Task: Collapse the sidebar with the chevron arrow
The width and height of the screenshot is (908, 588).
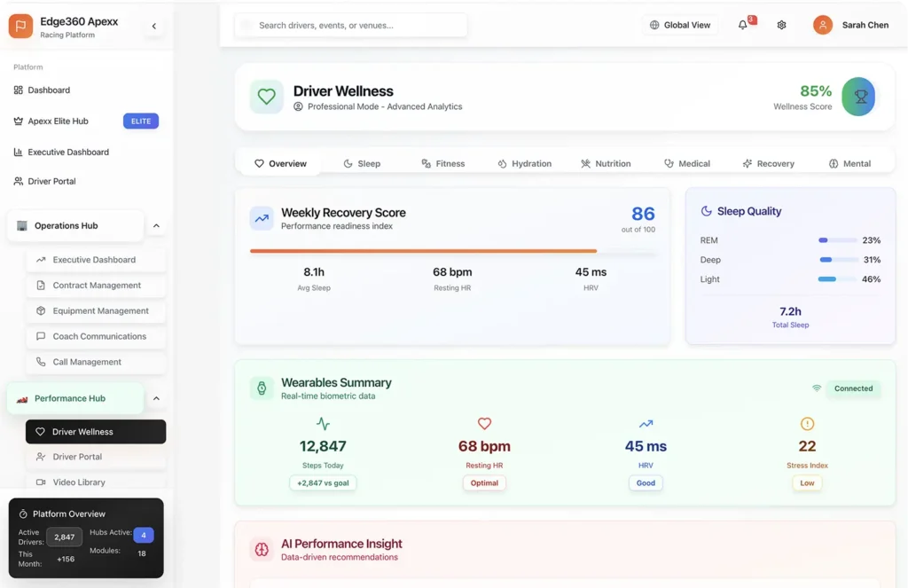Action: click(154, 27)
